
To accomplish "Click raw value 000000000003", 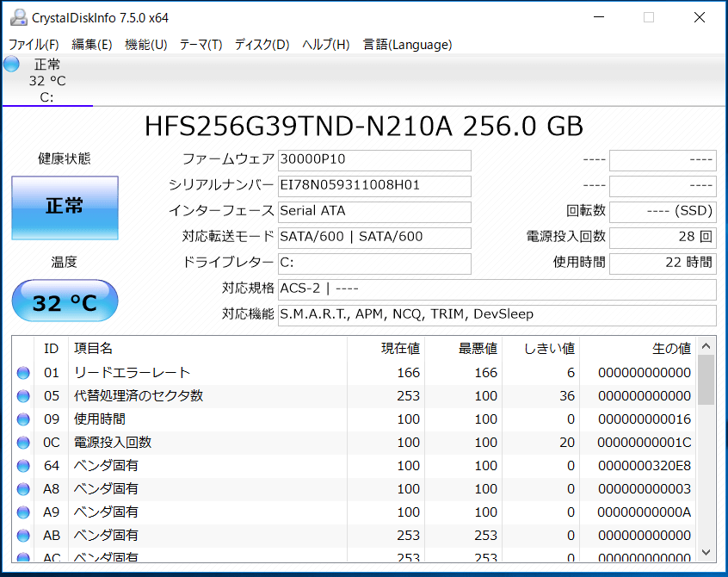I will pyautogui.click(x=645, y=489).
